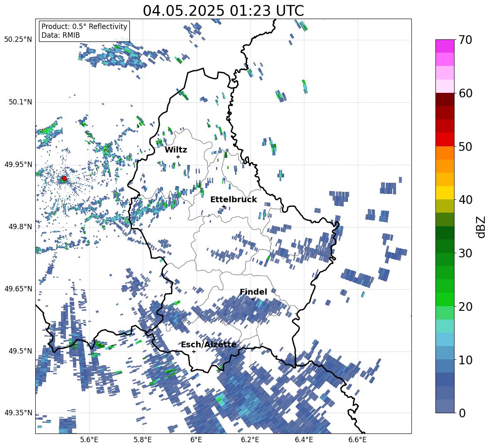Click colorbar tick label 30
Screen dimensions: 491x448
point(465,253)
